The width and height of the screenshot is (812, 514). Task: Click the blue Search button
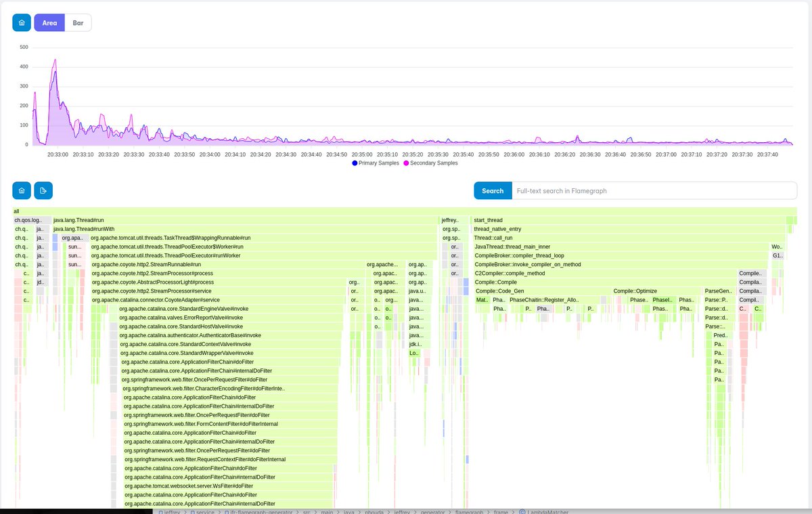pyautogui.click(x=493, y=191)
